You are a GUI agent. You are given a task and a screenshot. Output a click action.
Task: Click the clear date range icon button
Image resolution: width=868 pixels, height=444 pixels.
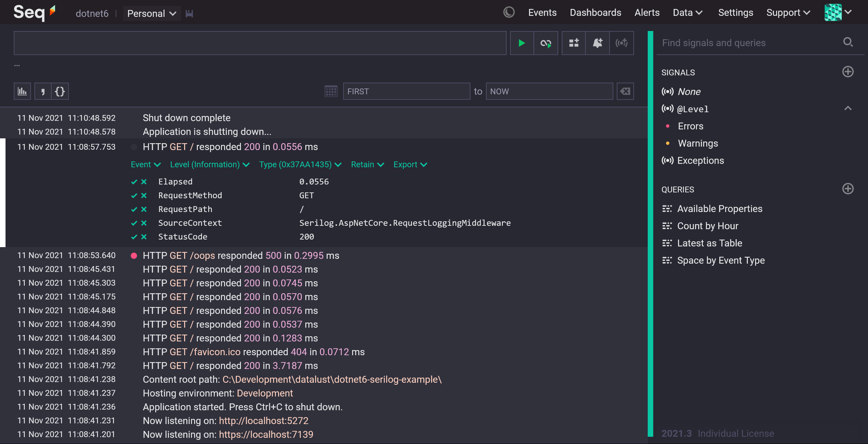pos(625,91)
